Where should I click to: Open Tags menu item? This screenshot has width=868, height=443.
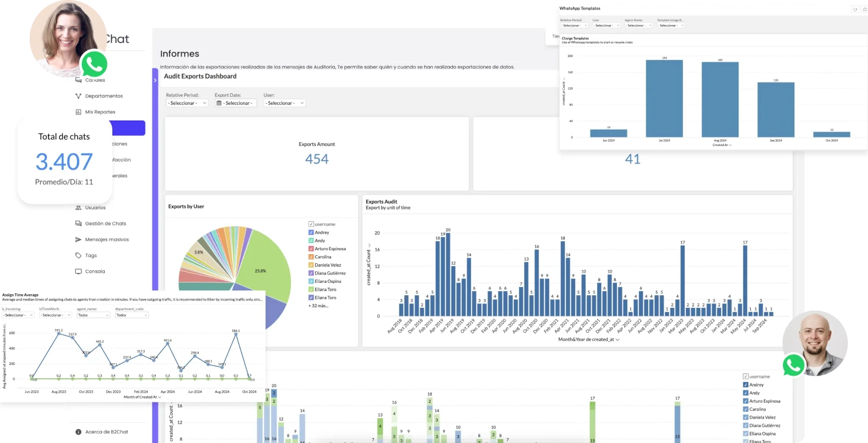tap(91, 255)
